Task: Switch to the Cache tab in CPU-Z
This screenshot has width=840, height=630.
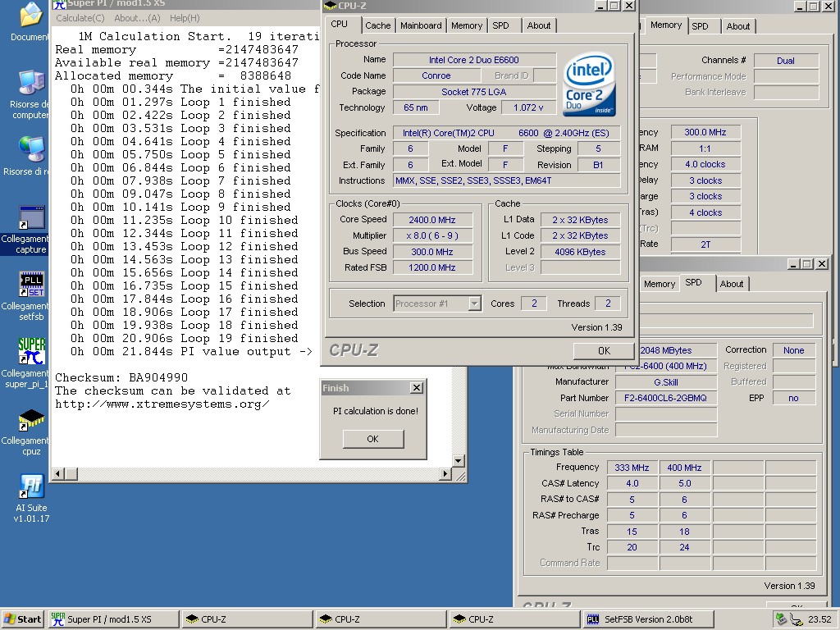Action: [377, 25]
